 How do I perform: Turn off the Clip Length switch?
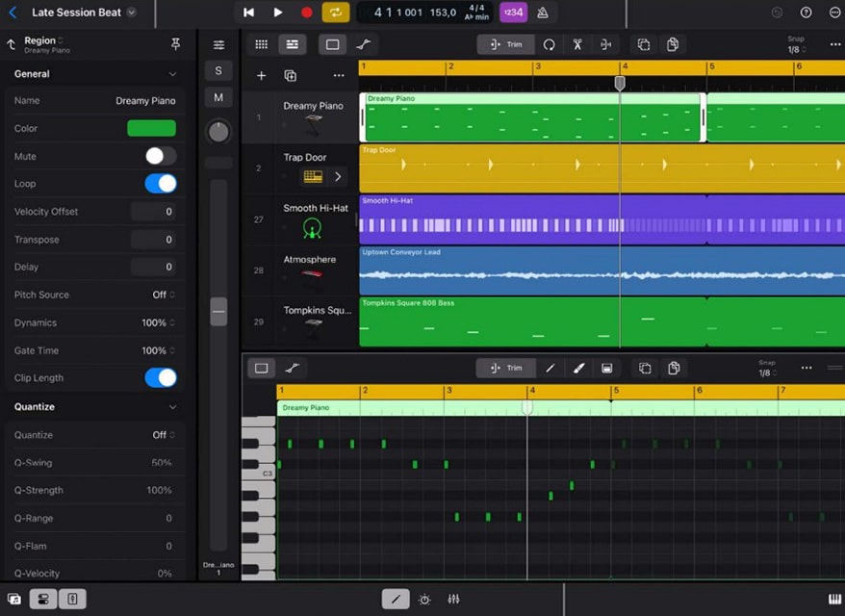(x=161, y=378)
